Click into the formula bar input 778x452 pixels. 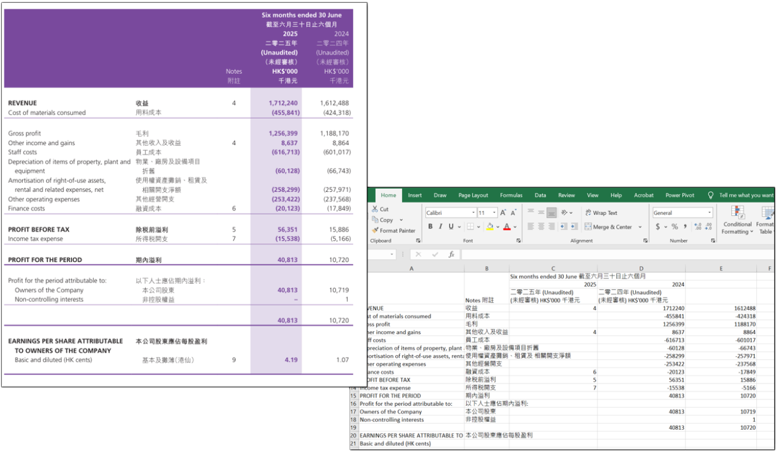pos(618,254)
